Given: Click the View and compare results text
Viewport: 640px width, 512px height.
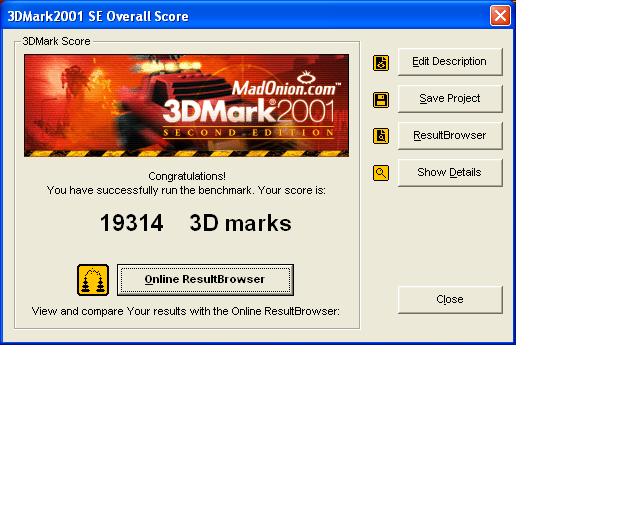Looking at the screenshot, I should coord(186,311).
